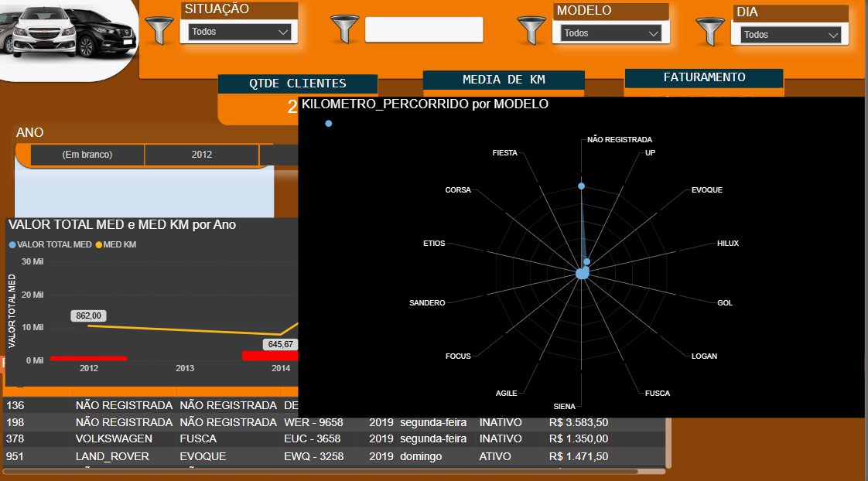Image resolution: width=868 pixels, height=481 pixels.
Task: Click the red bar for 2014
Action: (270, 356)
